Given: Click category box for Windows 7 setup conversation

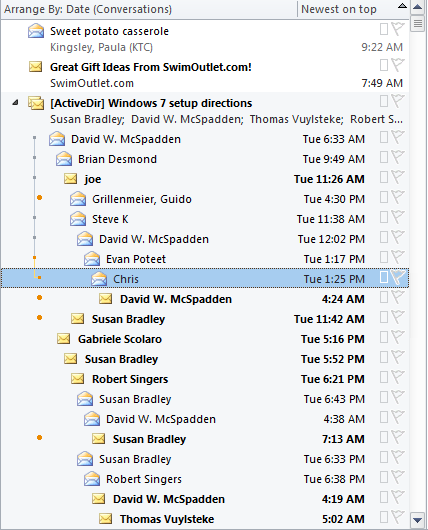Looking at the screenshot, I should [x=384, y=101].
